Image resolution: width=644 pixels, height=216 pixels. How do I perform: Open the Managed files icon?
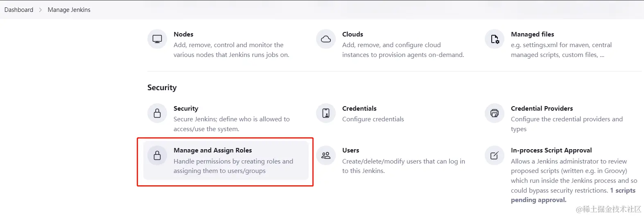(495, 39)
